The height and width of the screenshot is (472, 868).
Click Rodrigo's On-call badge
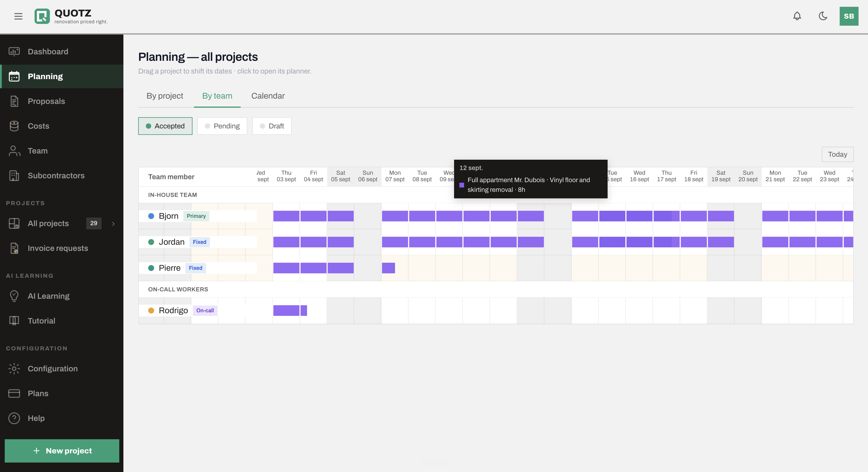[x=205, y=310]
